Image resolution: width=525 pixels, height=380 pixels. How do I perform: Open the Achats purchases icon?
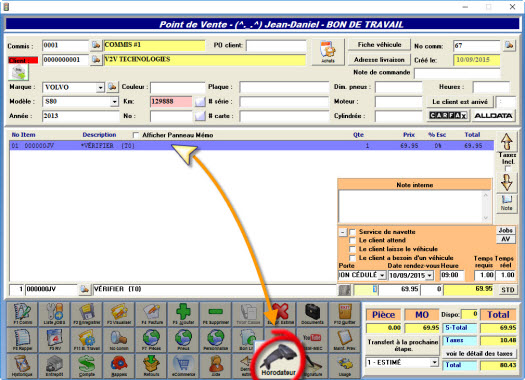pyautogui.click(x=328, y=52)
